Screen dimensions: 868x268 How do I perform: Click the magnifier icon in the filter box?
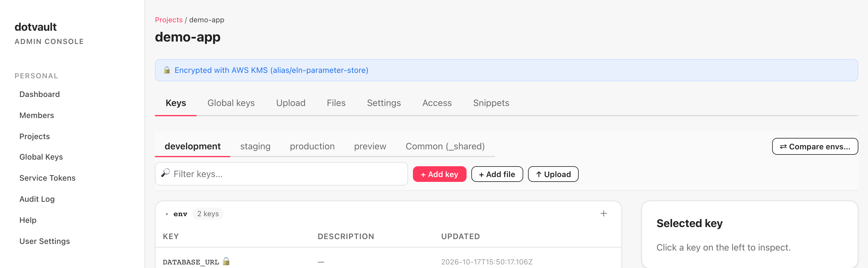click(165, 173)
